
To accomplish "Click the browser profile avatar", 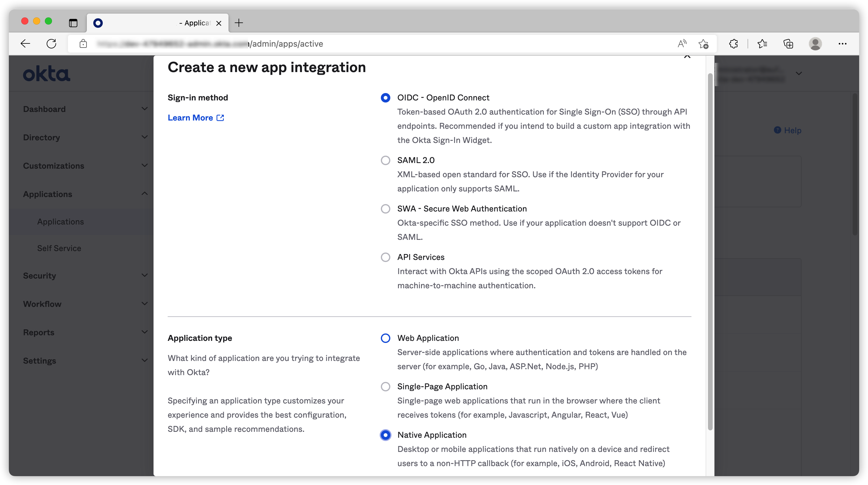I will [815, 43].
